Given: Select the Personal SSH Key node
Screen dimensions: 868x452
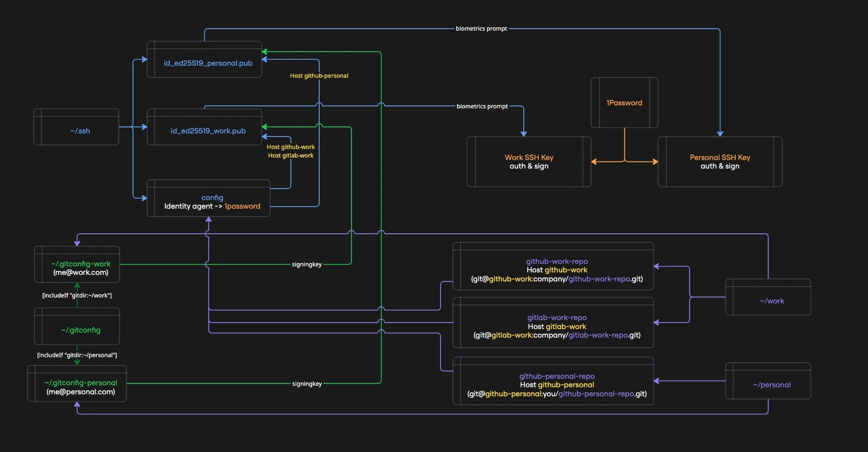Looking at the screenshot, I should pyautogui.click(x=720, y=162).
